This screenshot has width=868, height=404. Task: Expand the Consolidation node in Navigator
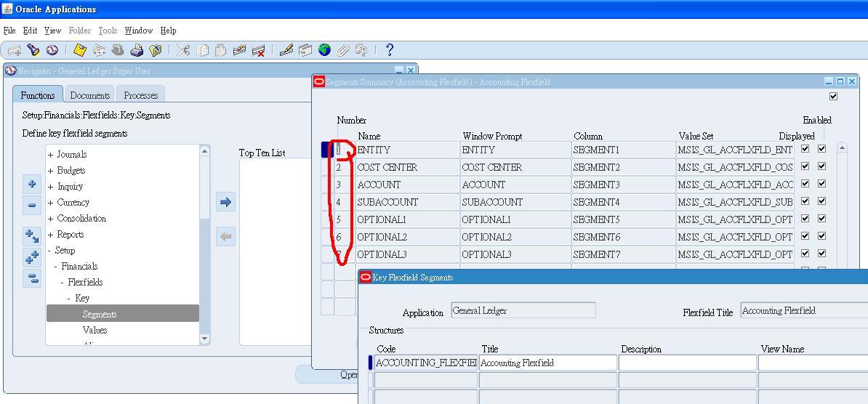50,219
